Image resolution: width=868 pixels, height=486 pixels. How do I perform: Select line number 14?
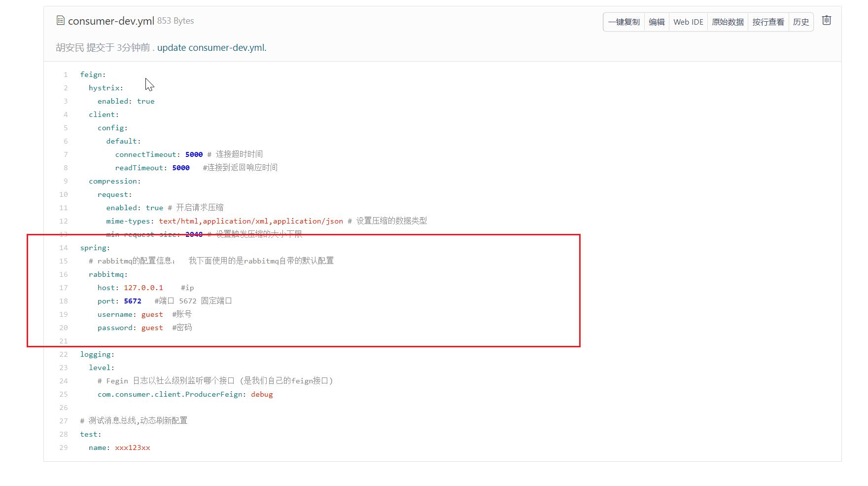[x=64, y=248]
